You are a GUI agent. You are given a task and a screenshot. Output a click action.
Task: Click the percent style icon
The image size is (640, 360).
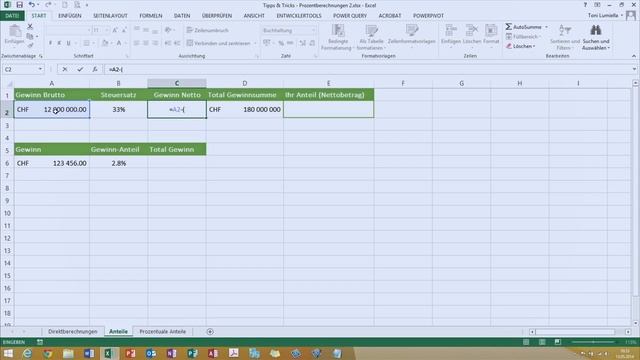(281, 43)
